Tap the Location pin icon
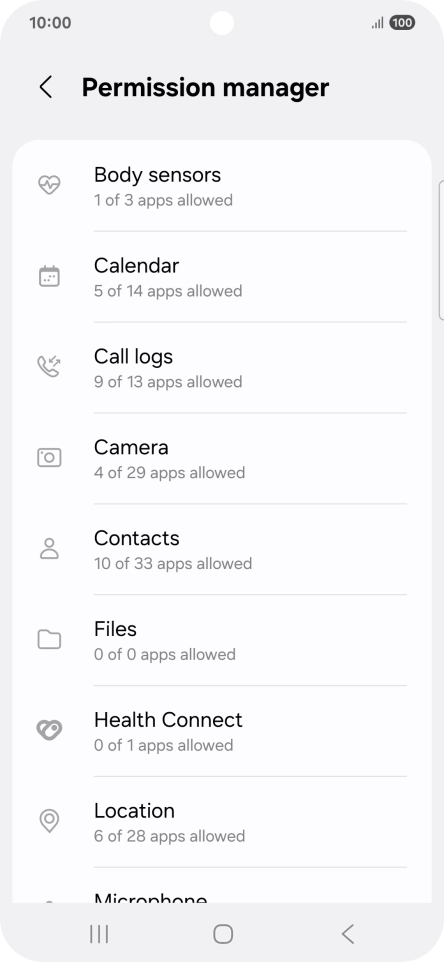Viewport: 444px width, 962px height. point(49,821)
